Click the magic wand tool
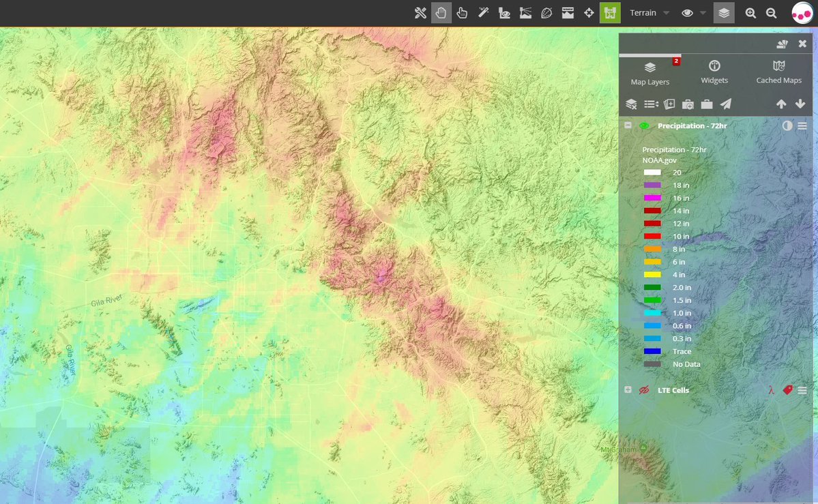Screen dimensions: 818x504 pos(483,13)
